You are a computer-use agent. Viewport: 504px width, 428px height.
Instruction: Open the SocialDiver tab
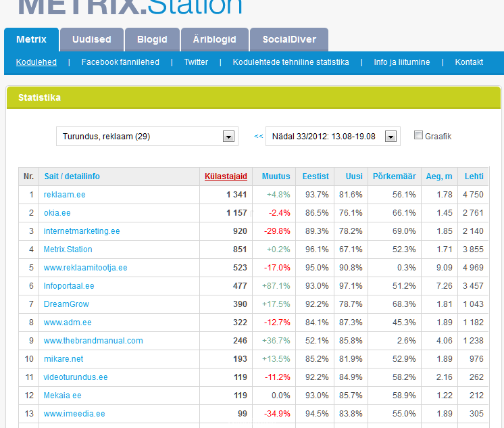pyautogui.click(x=289, y=40)
